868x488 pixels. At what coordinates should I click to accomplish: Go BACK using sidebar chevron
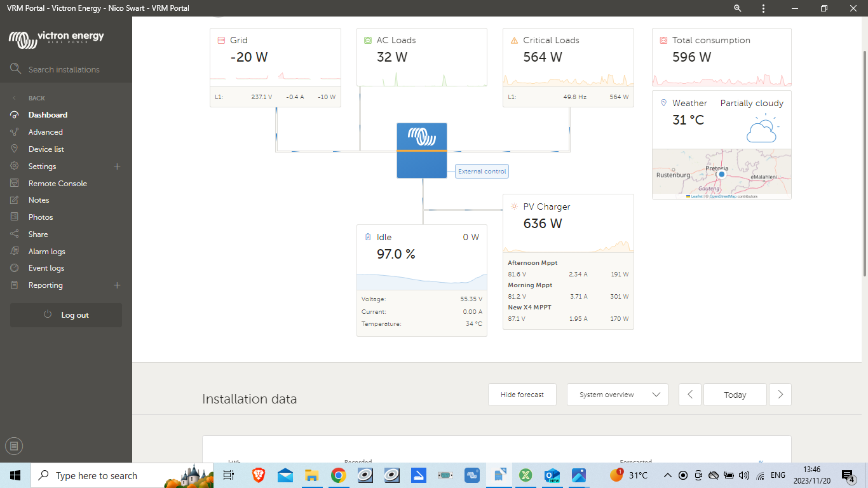15,98
